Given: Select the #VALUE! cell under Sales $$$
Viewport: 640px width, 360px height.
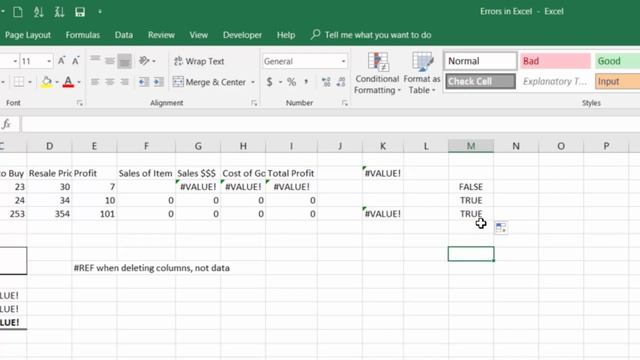Looking at the screenshot, I should (x=198, y=187).
